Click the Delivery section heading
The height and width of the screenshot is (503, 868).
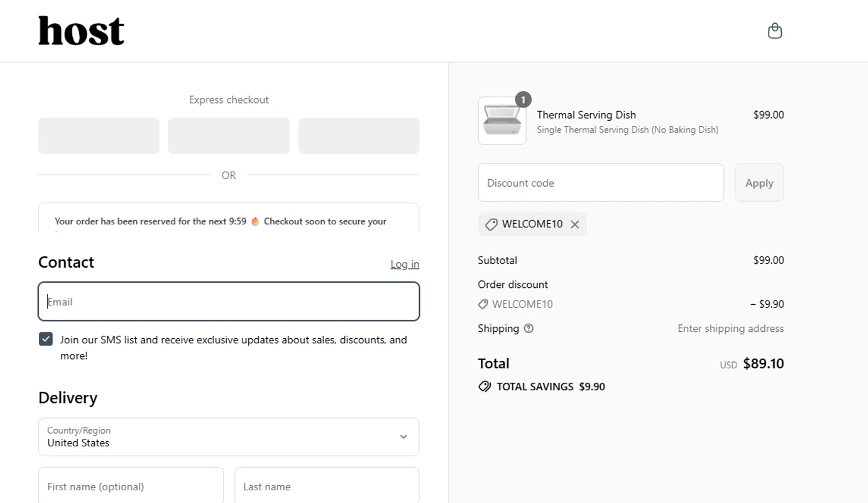[x=68, y=398]
